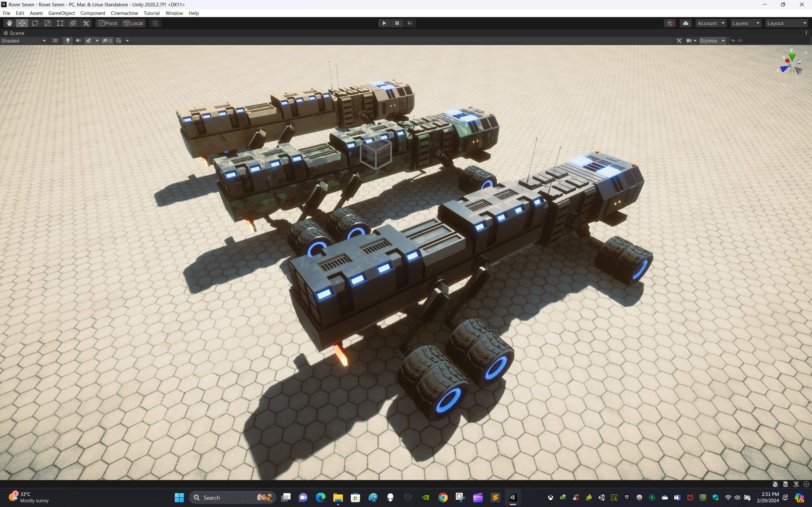Open custom editor tools wrench icon
The image size is (812, 507).
[86, 23]
